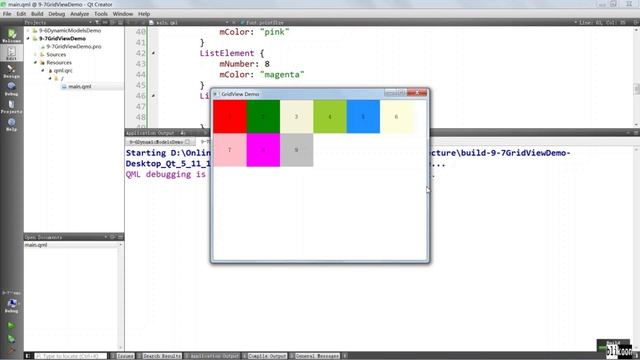Image resolution: width=640 pixels, height=360 pixels.
Task: Fold the code block at line 46
Action: pos(153,96)
